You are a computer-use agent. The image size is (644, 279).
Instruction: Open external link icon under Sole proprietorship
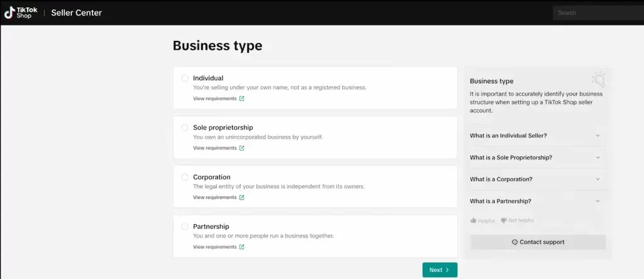coord(242,148)
